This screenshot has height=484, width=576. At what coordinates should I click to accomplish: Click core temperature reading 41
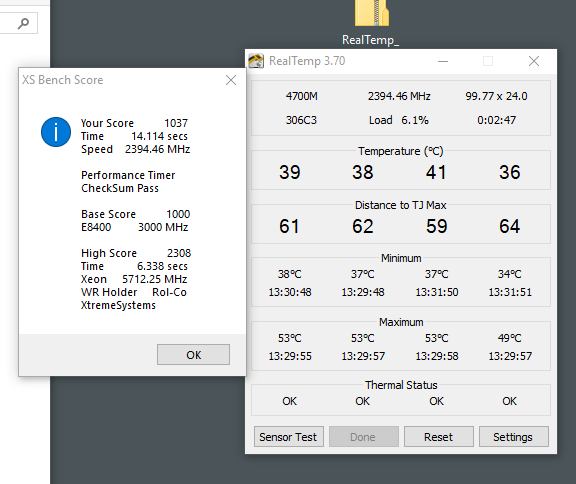(436, 172)
